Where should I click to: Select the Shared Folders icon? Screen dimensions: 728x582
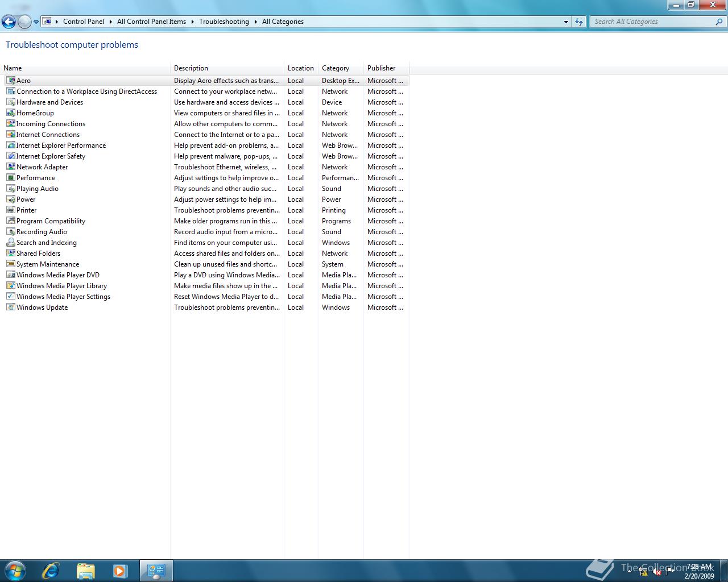point(11,253)
